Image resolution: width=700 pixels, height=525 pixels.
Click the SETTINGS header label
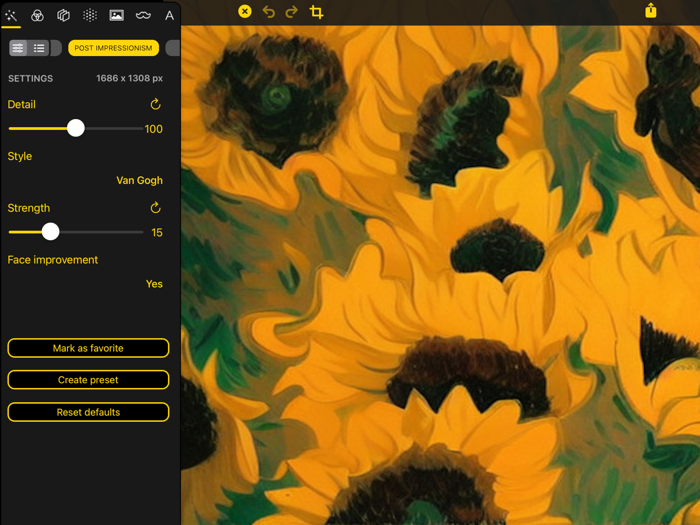30,79
